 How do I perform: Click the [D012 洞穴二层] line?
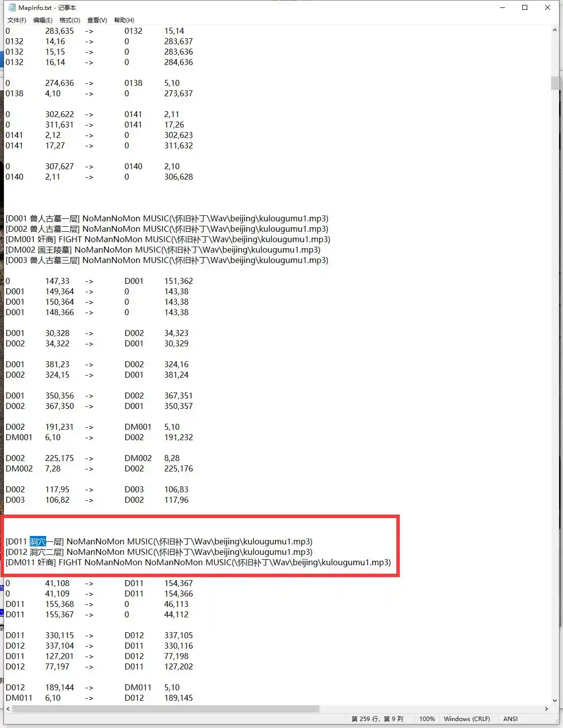(x=159, y=552)
